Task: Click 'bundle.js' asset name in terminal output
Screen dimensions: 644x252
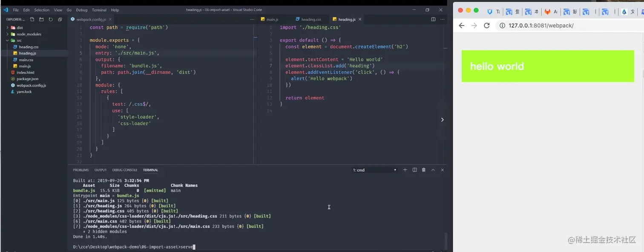Action: point(84,191)
